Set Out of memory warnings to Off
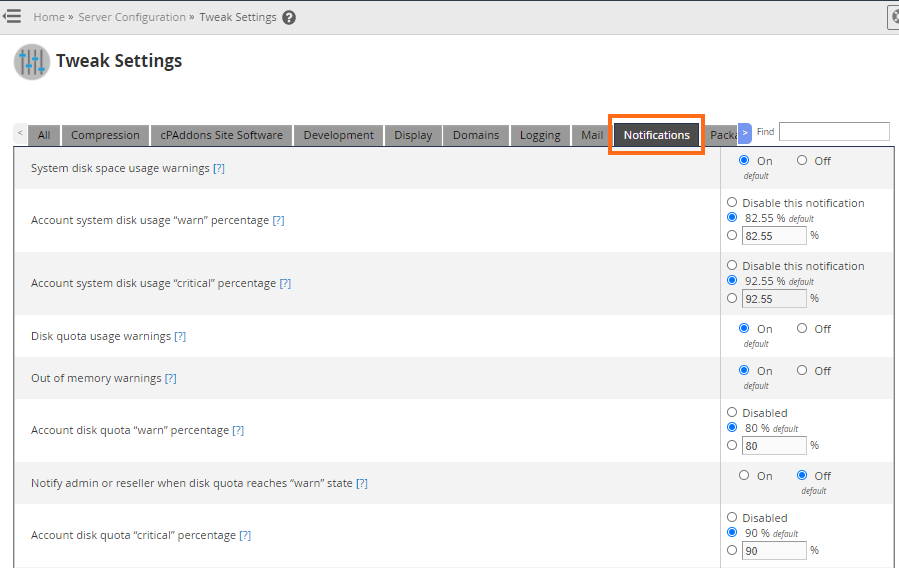899x568 pixels. coord(802,370)
